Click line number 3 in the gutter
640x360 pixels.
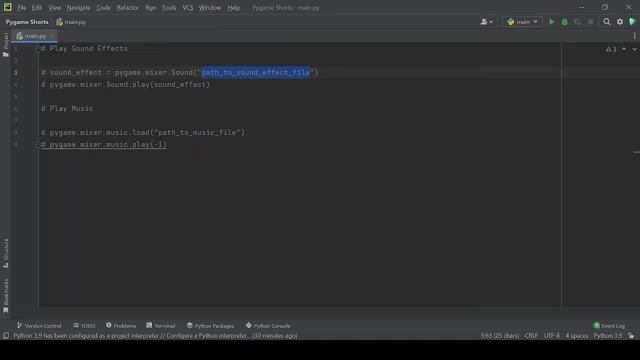click(x=16, y=73)
